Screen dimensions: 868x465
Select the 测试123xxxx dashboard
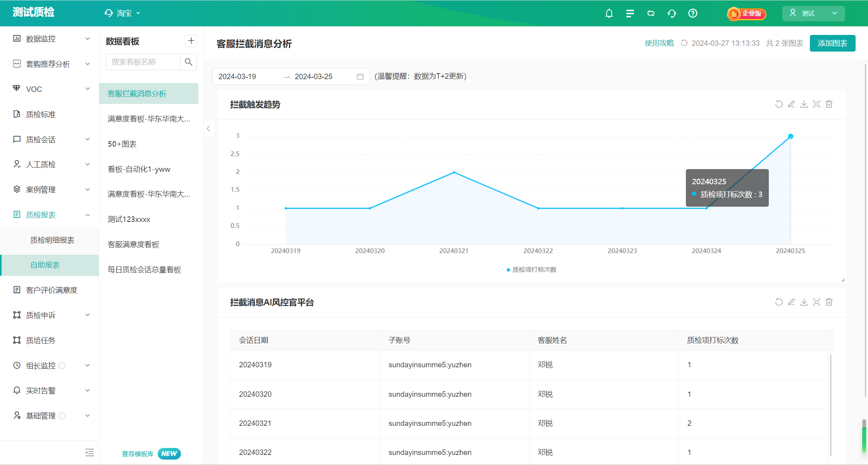pos(149,219)
